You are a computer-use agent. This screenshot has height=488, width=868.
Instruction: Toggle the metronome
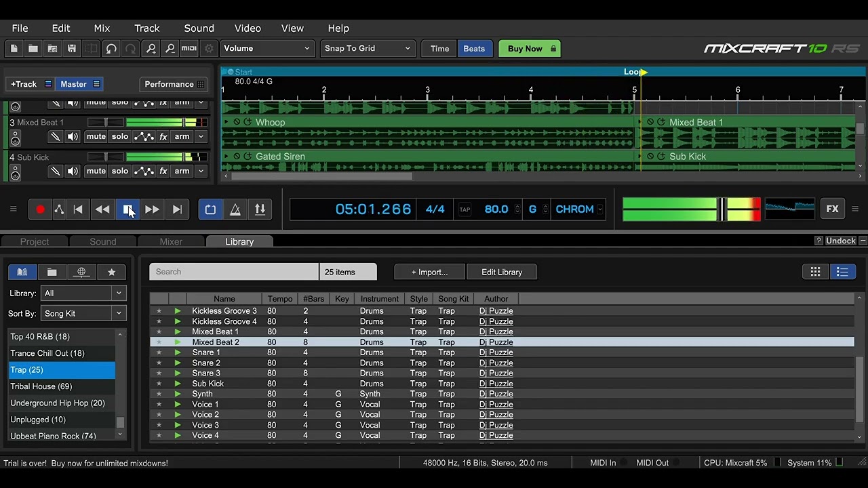point(235,209)
